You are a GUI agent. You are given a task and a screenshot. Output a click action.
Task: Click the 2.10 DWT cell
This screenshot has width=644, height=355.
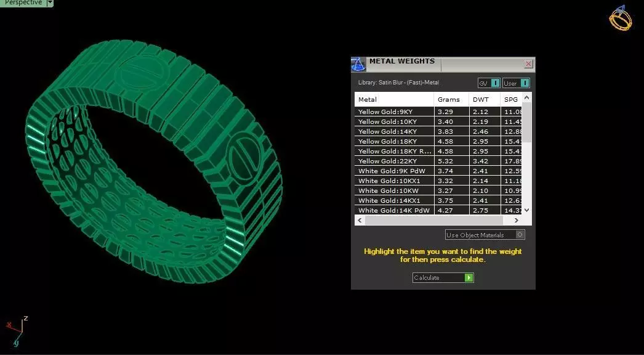[485, 190]
